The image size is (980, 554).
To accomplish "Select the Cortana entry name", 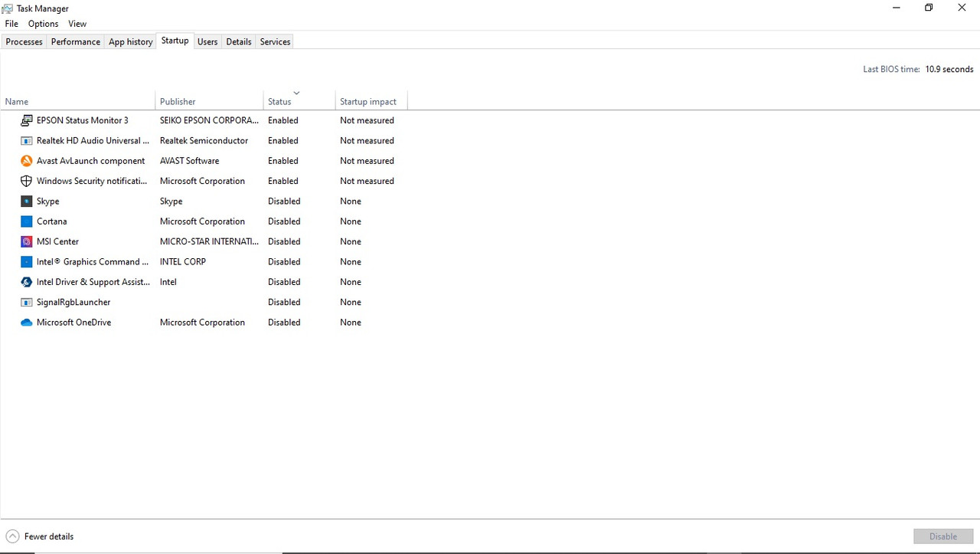I will pyautogui.click(x=51, y=221).
